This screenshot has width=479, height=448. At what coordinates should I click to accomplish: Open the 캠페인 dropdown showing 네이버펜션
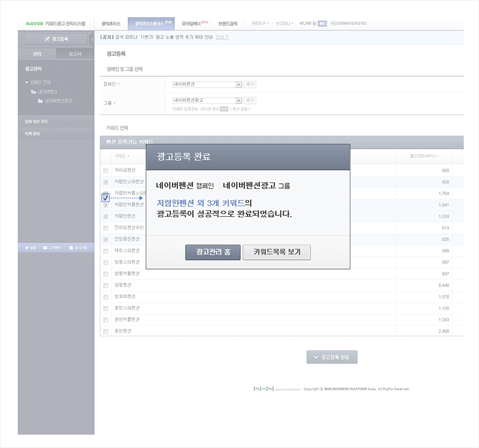[207, 84]
